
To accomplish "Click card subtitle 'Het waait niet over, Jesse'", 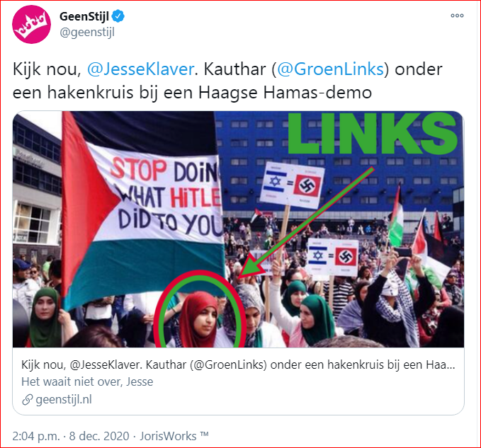I will 87,381.
